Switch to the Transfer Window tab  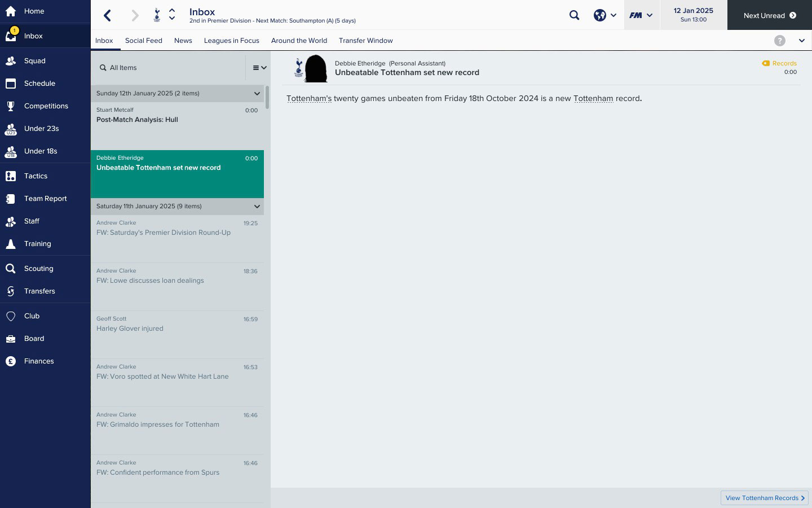pos(366,41)
